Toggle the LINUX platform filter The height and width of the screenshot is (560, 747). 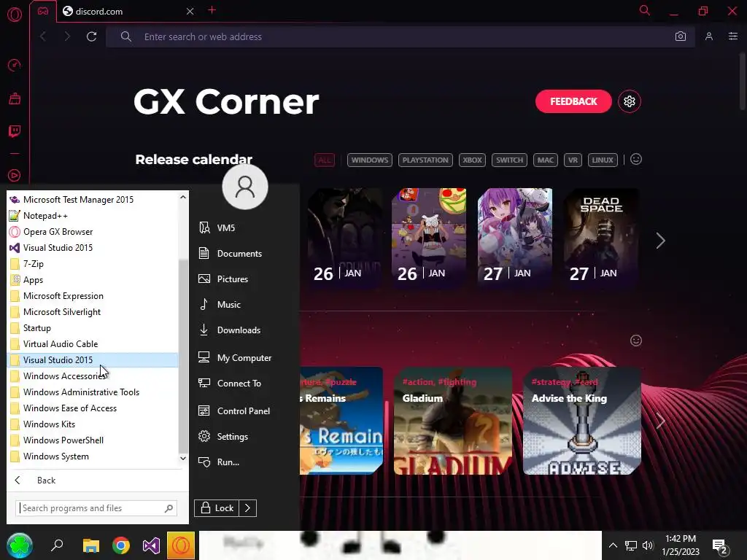point(603,160)
